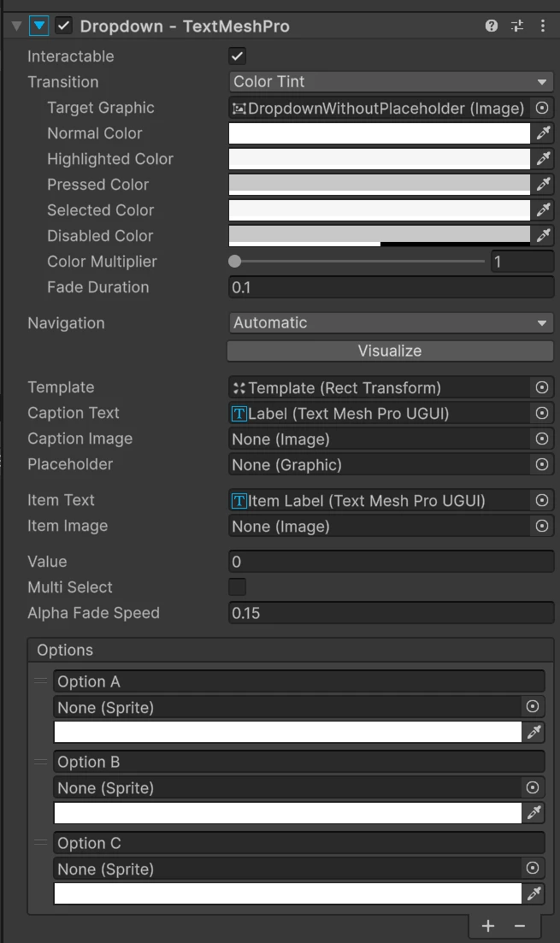Viewport: 560px width, 943px height.
Task: Open object picker for Target Graphic
Action: [x=542, y=108]
